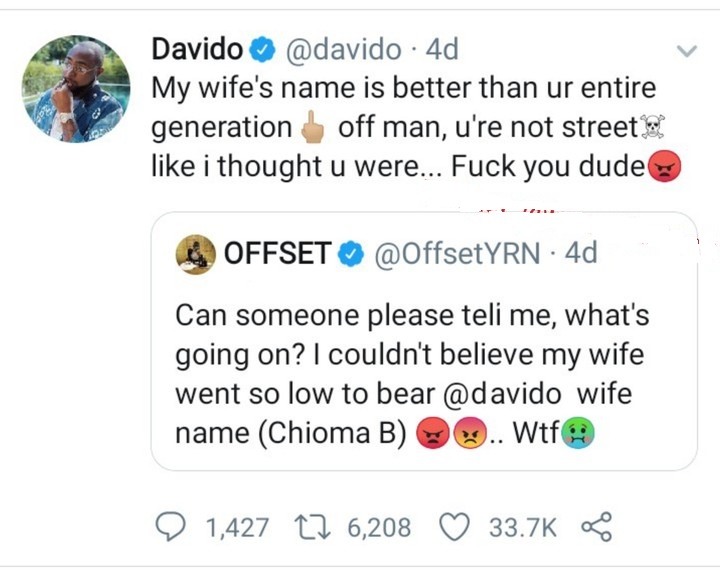Click Davido's blue verified badge
This screenshot has width=720, height=580.
coord(263,48)
